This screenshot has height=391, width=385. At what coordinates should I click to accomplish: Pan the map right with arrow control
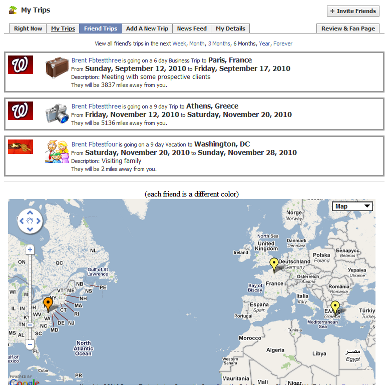pyautogui.click(x=38, y=221)
